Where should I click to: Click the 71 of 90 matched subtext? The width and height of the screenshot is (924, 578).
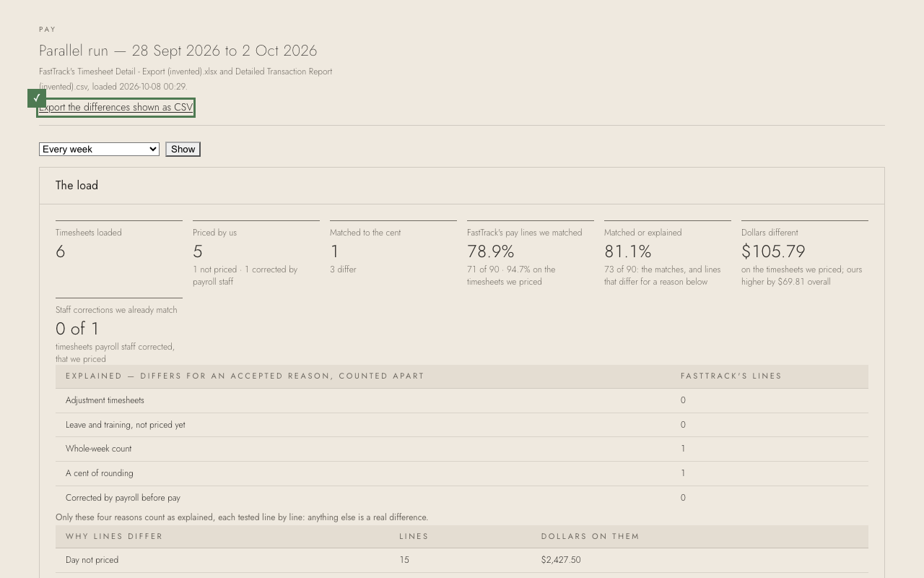tap(511, 275)
